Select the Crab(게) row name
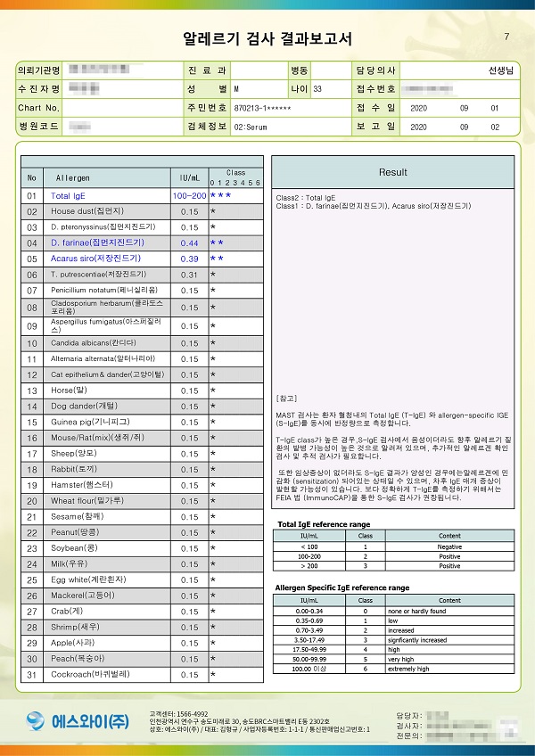This screenshot has height=756, width=535. click(x=67, y=612)
